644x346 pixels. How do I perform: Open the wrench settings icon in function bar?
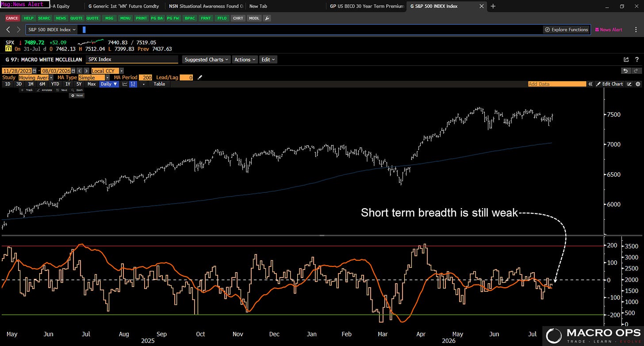(268, 18)
